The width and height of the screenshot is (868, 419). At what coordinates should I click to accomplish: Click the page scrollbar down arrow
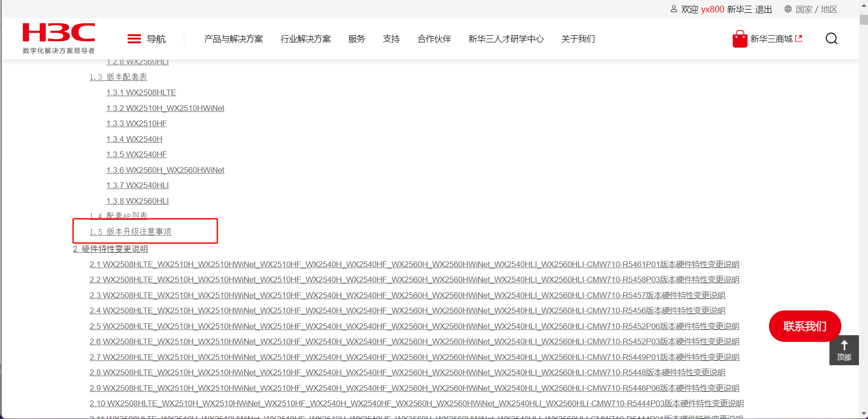[864, 414]
